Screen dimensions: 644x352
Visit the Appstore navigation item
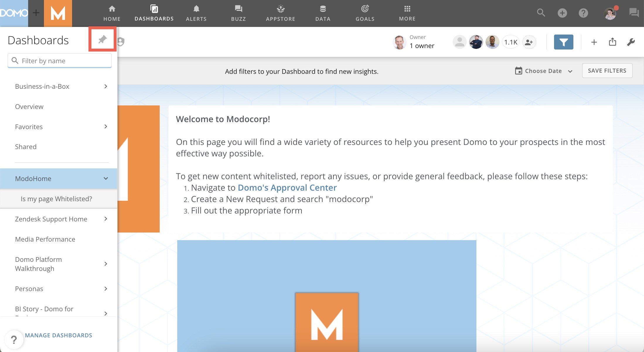point(281,13)
